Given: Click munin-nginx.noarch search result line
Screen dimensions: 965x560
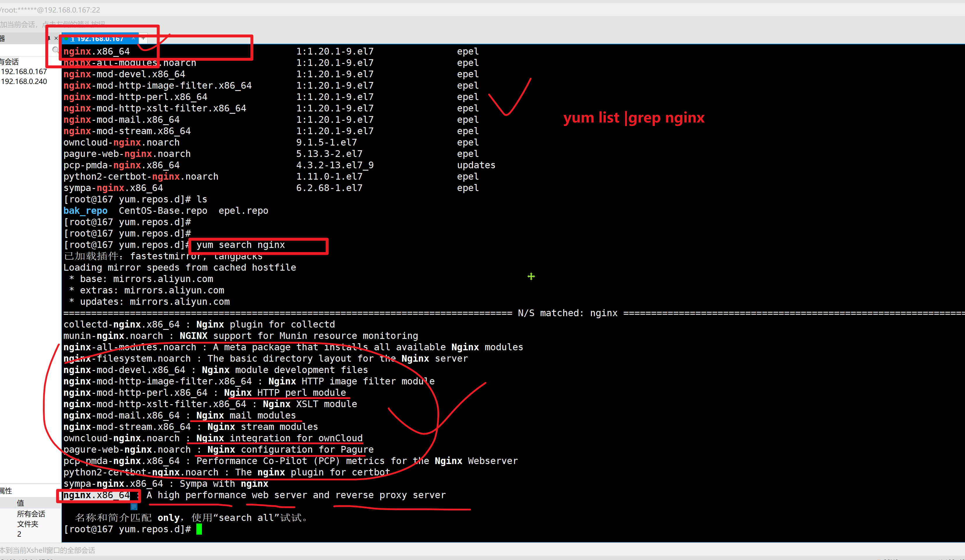Looking at the screenshot, I should point(240,336).
